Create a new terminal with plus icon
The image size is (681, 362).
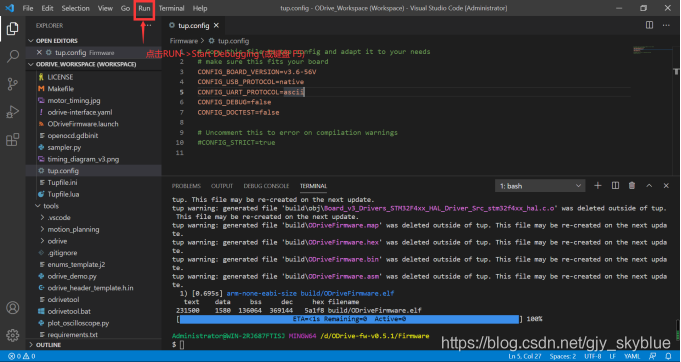598,186
